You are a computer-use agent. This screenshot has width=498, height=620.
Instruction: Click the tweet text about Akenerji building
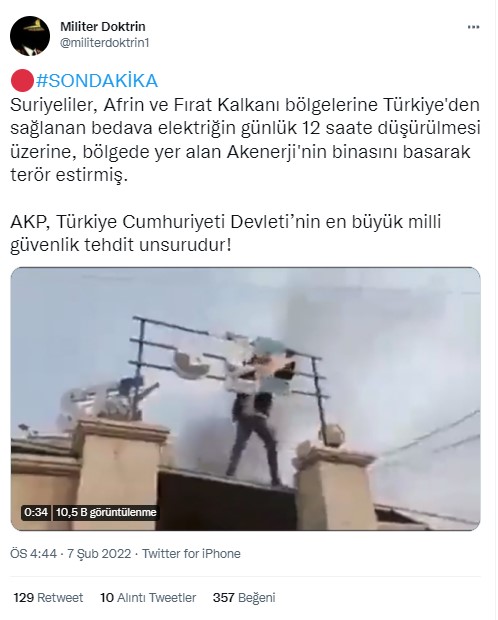tap(245, 140)
